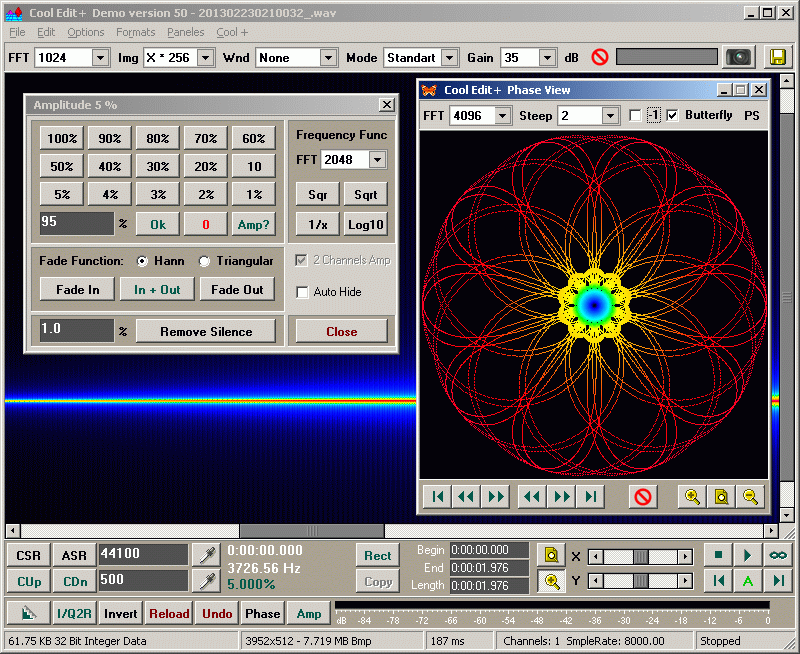The image size is (800, 654).
Task: Click the silence threshold field showing 1.0
Action: 77,330
